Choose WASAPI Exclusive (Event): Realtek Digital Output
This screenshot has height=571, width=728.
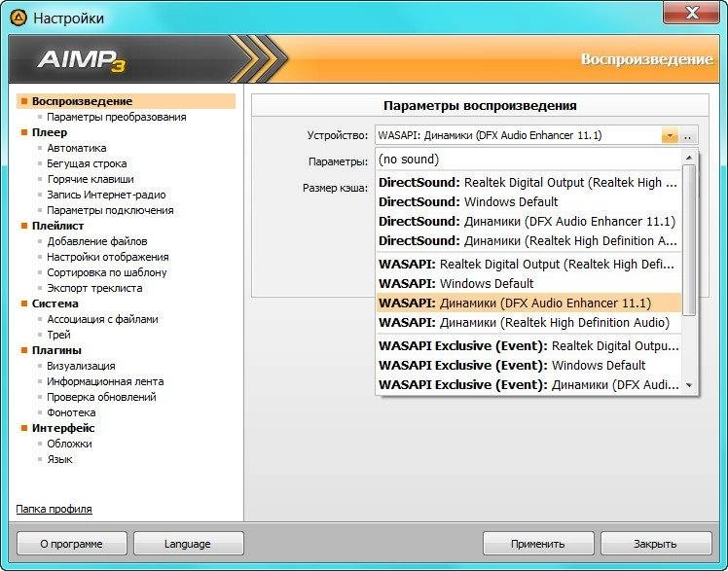click(528, 346)
